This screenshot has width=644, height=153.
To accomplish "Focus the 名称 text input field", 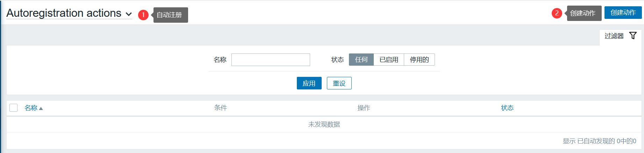I will point(271,60).
